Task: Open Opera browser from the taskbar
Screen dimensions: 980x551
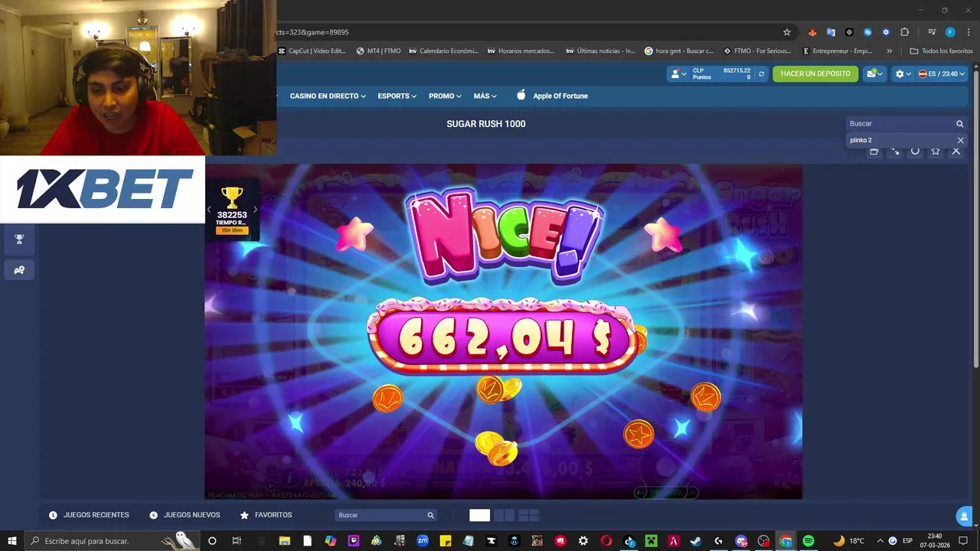Action: (606, 541)
